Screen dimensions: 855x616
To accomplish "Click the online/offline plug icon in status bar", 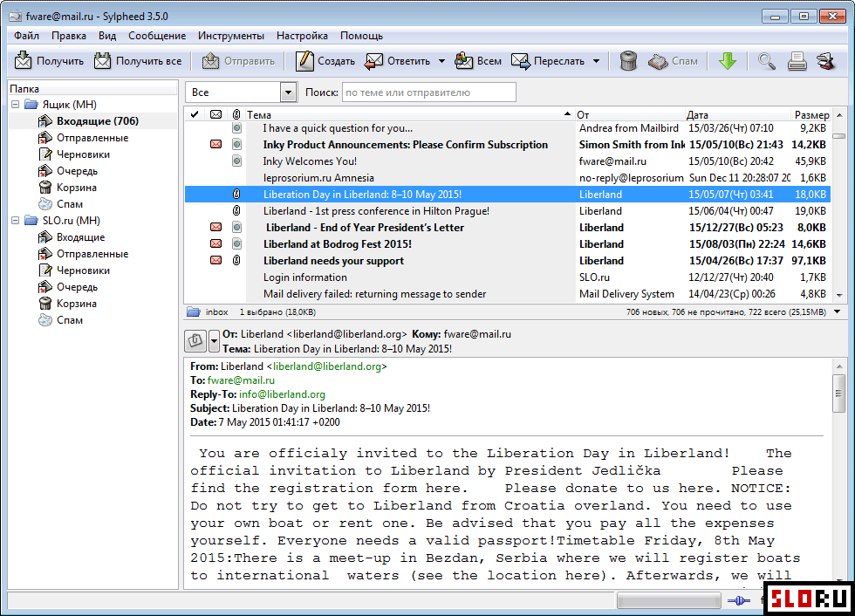I will click(738, 600).
